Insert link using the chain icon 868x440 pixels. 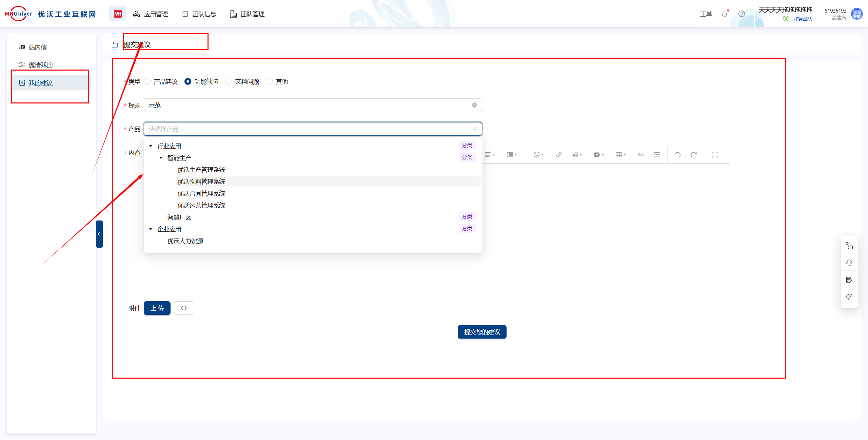click(x=558, y=155)
